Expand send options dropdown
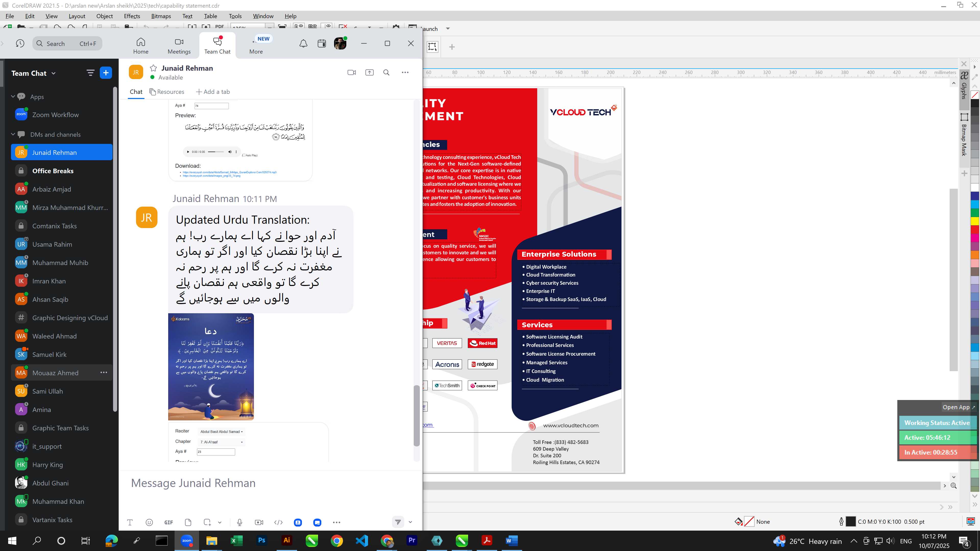980x551 pixels. pyautogui.click(x=410, y=522)
